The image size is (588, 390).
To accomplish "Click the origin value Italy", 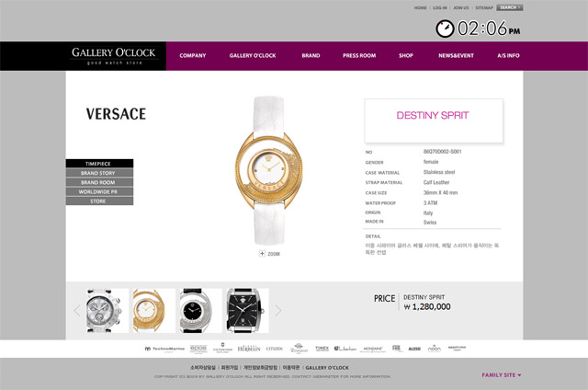I will tap(428, 212).
